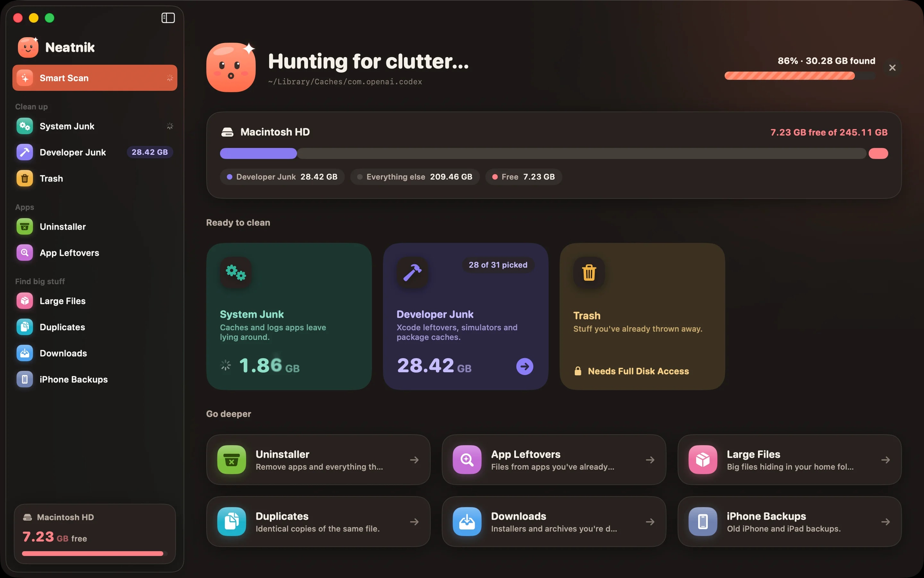
Task: Open the iPhone Backups card arrow
Action: 886,522
